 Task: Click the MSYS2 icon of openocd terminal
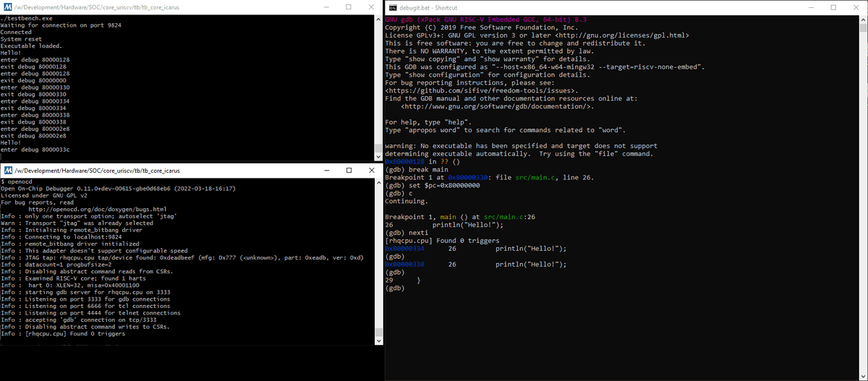point(8,171)
